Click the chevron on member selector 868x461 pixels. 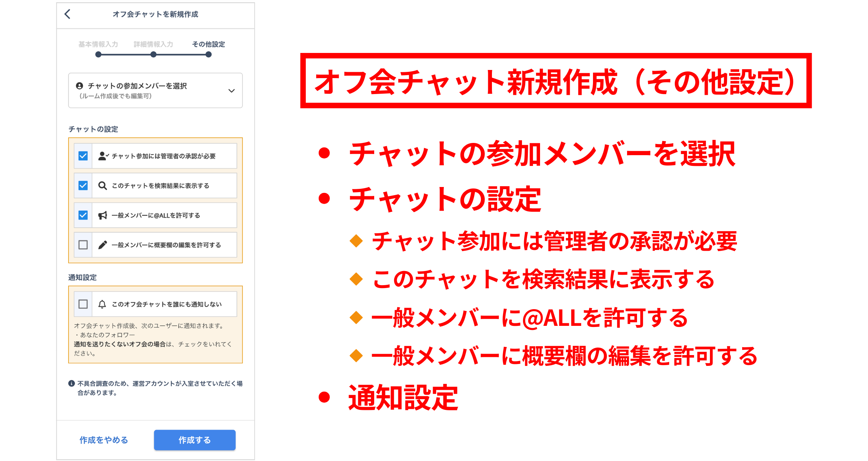232,91
